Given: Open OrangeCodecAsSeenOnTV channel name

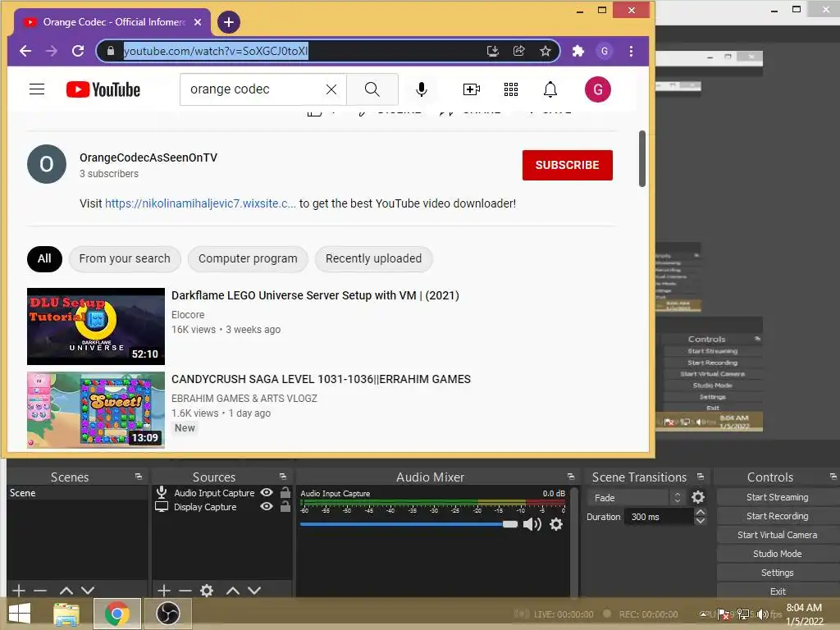Looking at the screenshot, I should coord(148,157).
